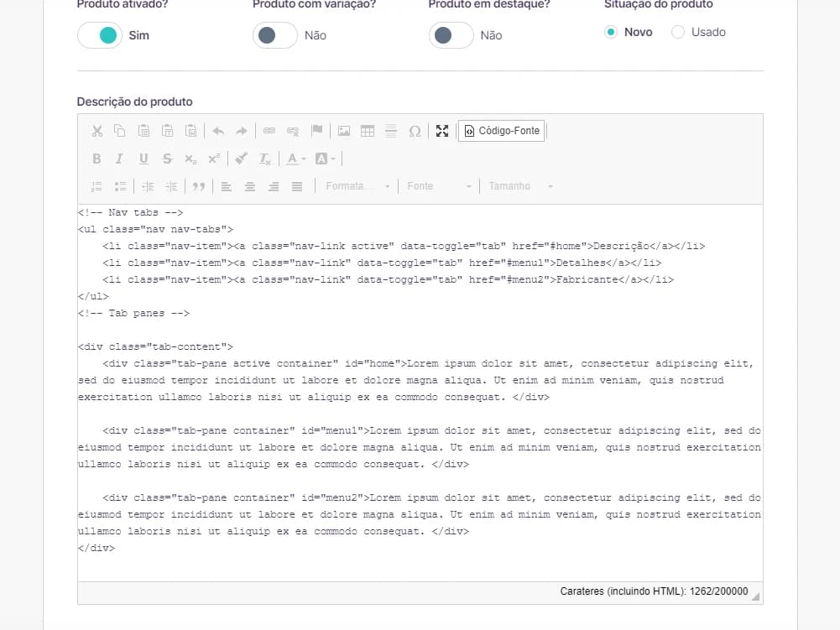Insert a table using the Table icon
Image resolution: width=840 pixels, height=630 pixels.
368,131
